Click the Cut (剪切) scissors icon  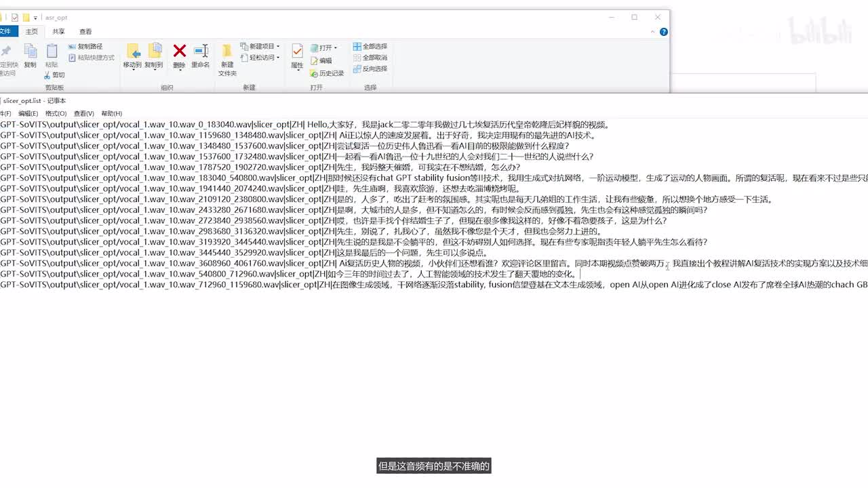click(54, 75)
